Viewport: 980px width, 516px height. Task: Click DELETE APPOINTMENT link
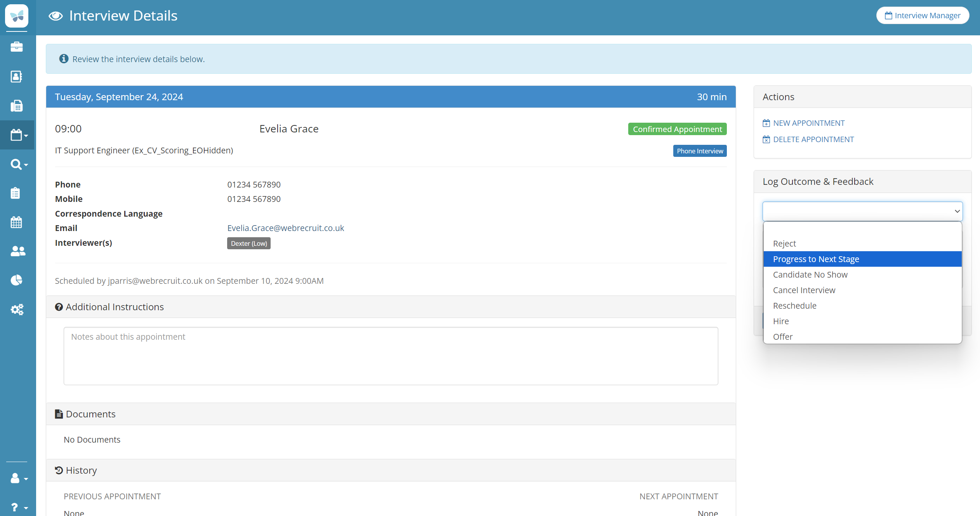pos(813,139)
